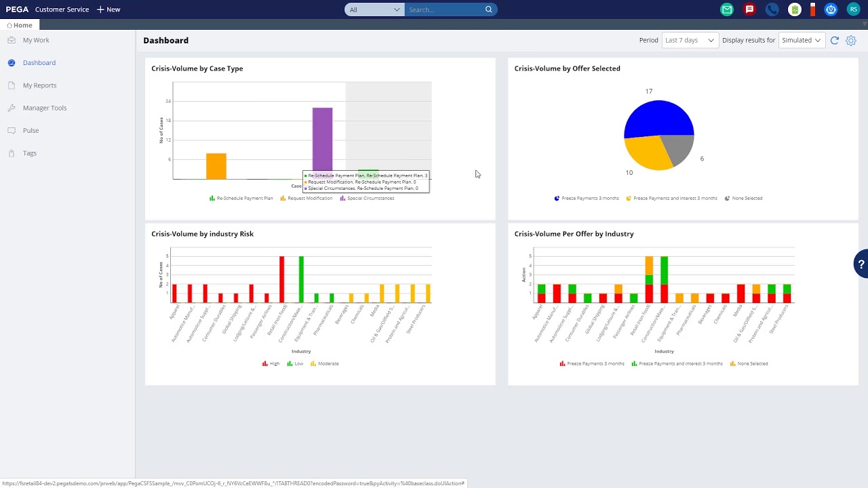This screenshot has height=488, width=868.
Task: Click the Tags clipboard icon
Action: pos(12,153)
